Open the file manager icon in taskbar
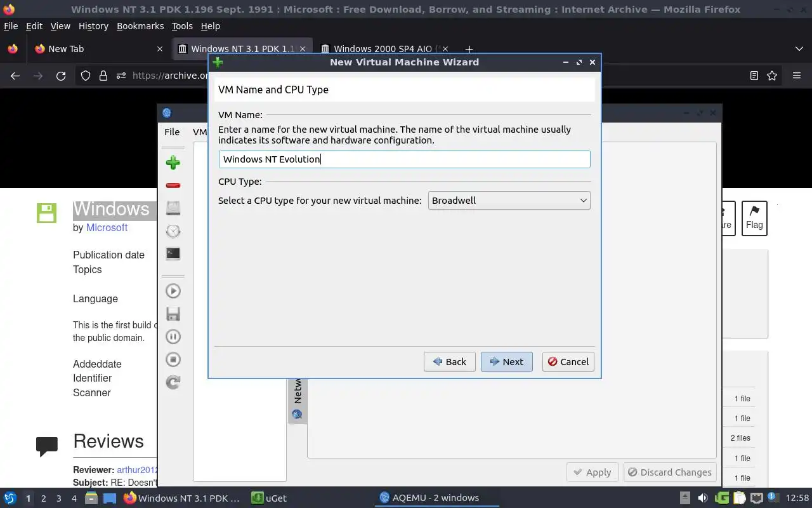812x508 pixels. [x=91, y=498]
